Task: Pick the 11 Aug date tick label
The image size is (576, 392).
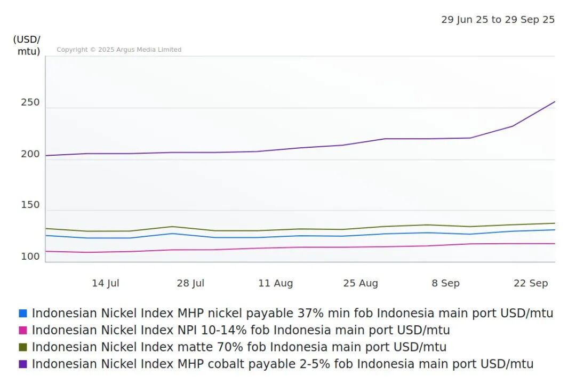Action: click(x=275, y=283)
